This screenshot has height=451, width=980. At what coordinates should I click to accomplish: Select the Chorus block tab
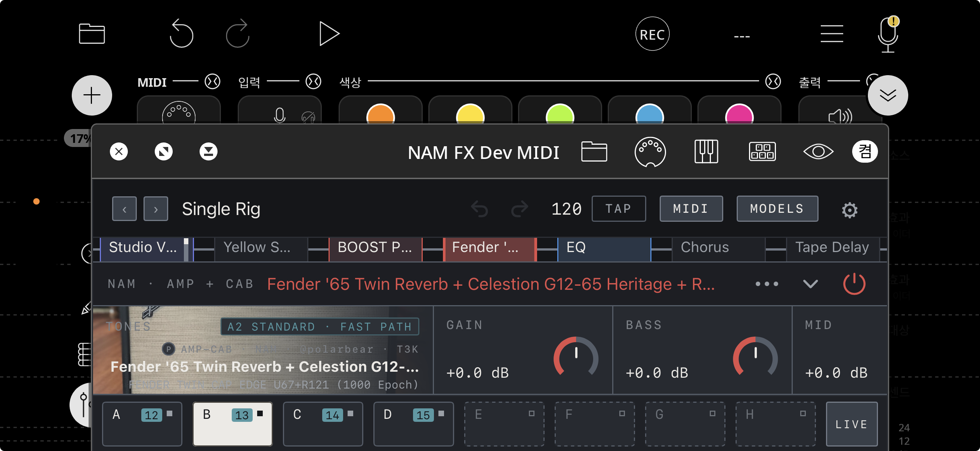coord(718,249)
